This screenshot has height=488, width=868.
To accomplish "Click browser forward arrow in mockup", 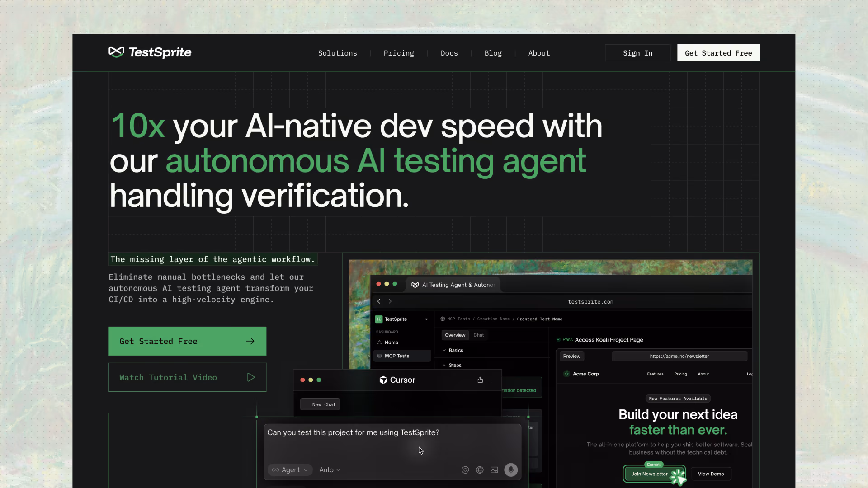I will 390,301.
